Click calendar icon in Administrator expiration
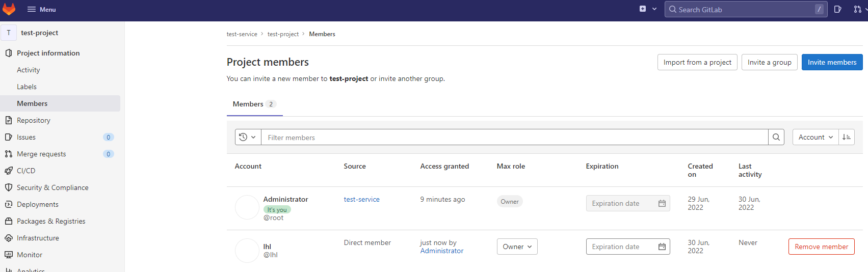The width and height of the screenshot is (868, 272). (x=662, y=203)
